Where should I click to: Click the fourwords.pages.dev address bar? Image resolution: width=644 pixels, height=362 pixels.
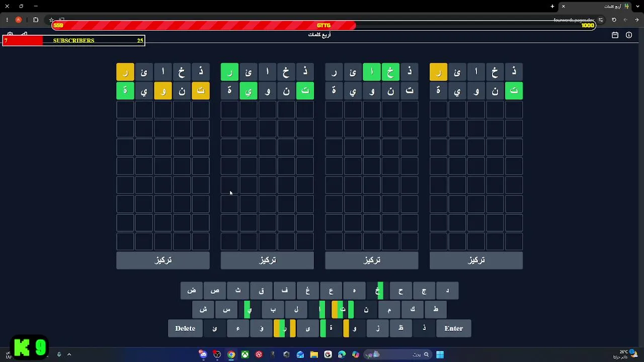point(574,20)
